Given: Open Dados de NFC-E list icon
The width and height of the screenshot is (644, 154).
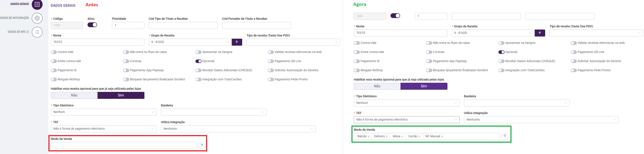Looking at the screenshot, I should click(37, 32).
